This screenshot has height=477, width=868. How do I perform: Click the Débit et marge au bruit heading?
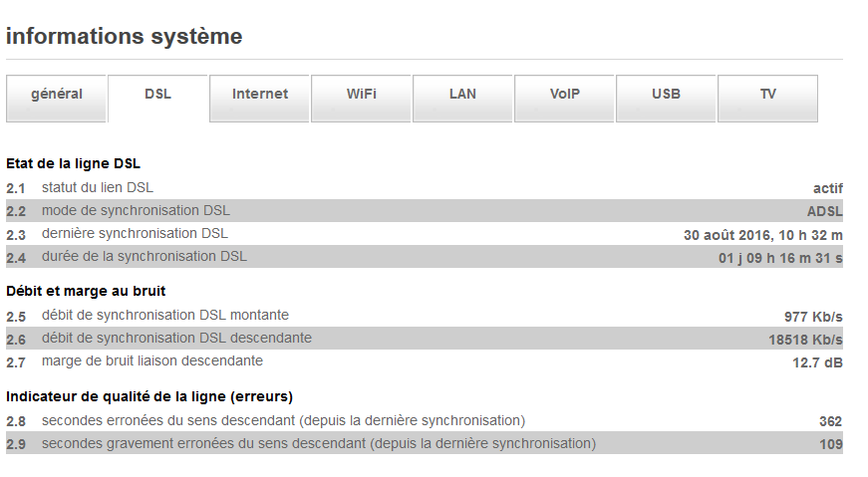pos(86,292)
